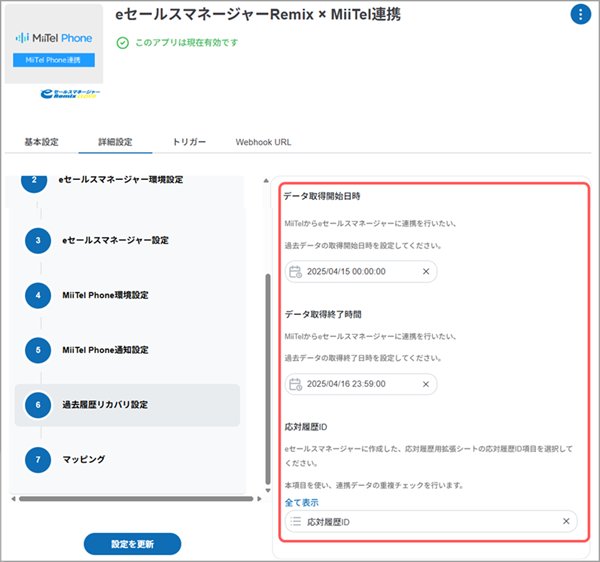Click the 全て表示 link
Image resolution: width=600 pixels, height=562 pixels.
click(301, 502)
